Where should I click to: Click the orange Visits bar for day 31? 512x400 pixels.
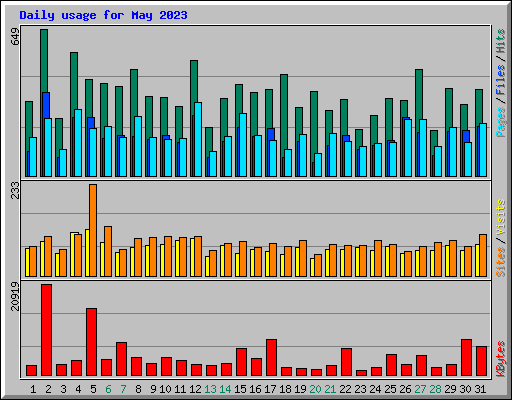pos(483,255)
